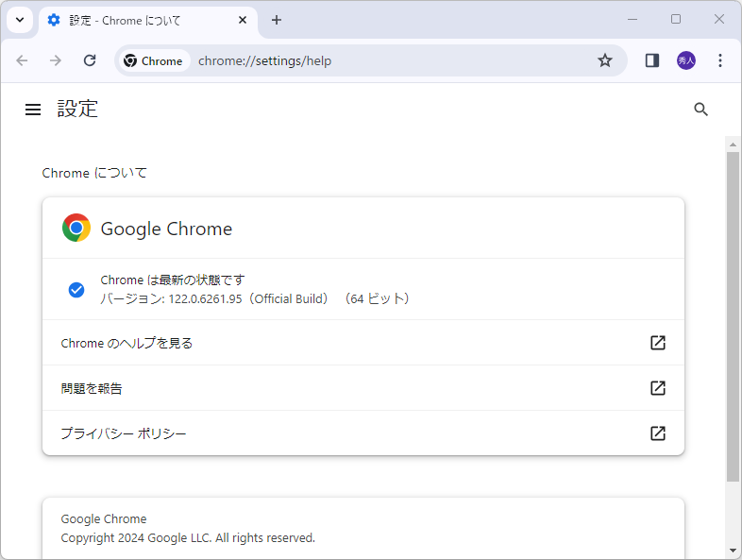Open Chrome のヘルプを見る link
The height and width of the screenshot is (560, 742).
pyautogui.click(x=363, y=343)
